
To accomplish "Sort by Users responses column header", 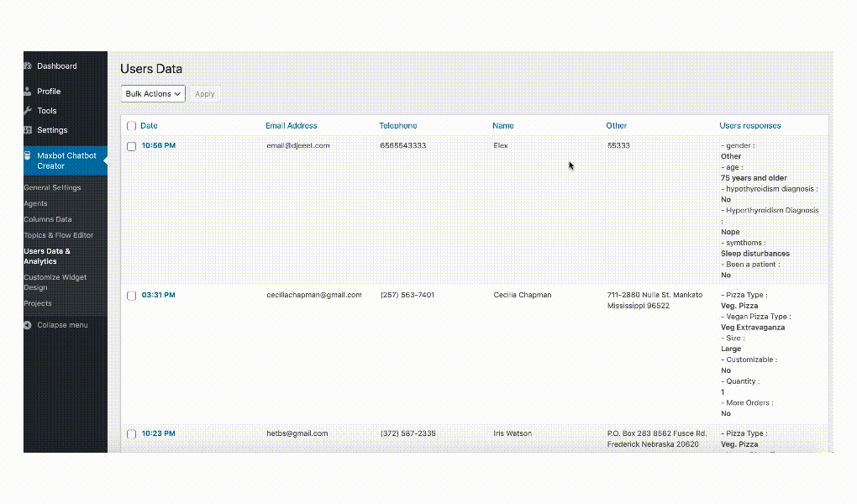I will [x=749, y=126].
